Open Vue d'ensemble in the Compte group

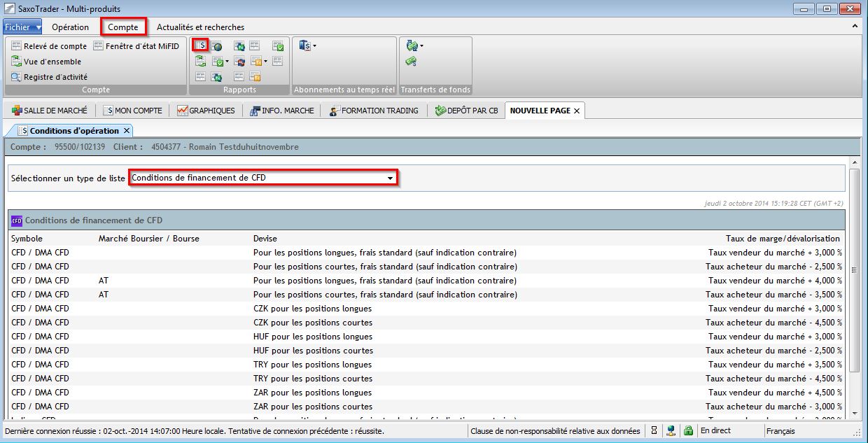pos(46,62)
